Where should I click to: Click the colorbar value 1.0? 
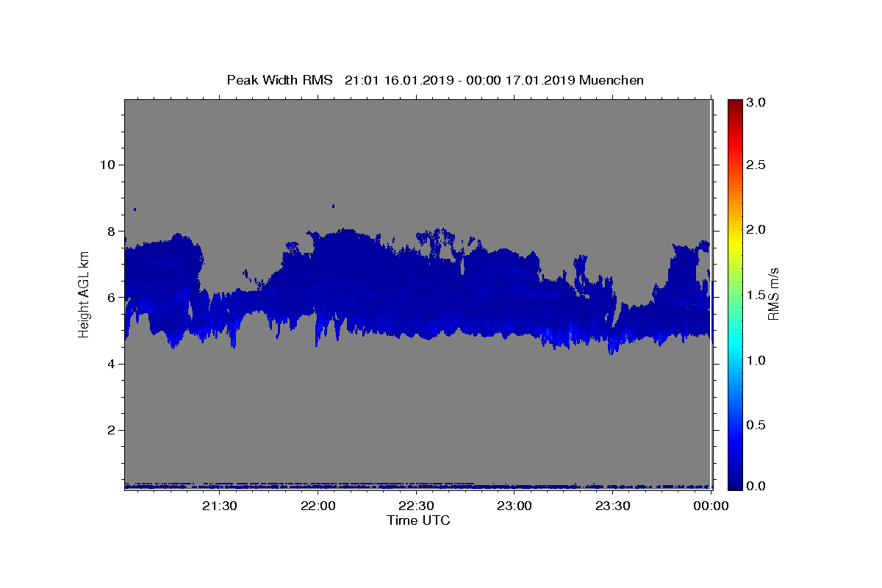click(757, 360)
